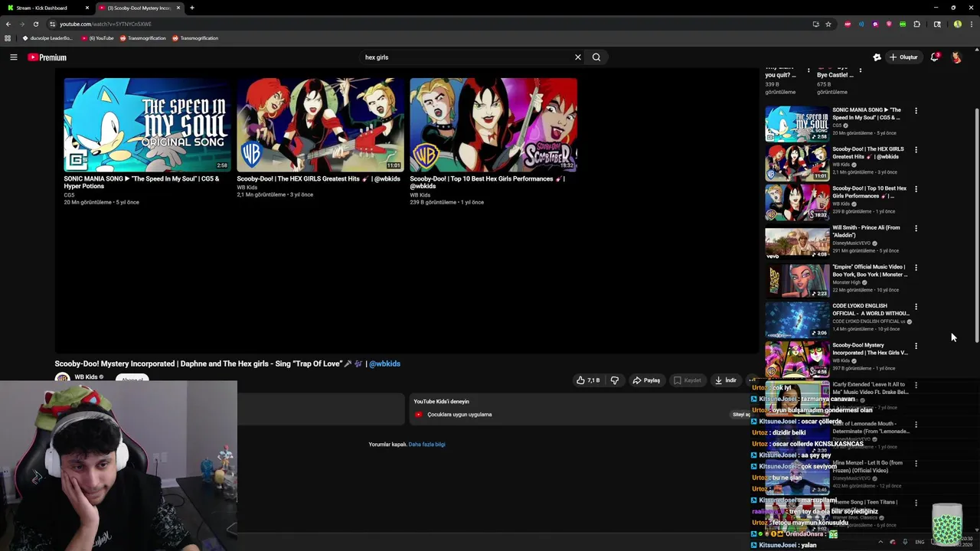The width and height of the screenshot is (980, 551).
Task: Open first Transmogrification bookmark
Action: click(x=143, y=38)
